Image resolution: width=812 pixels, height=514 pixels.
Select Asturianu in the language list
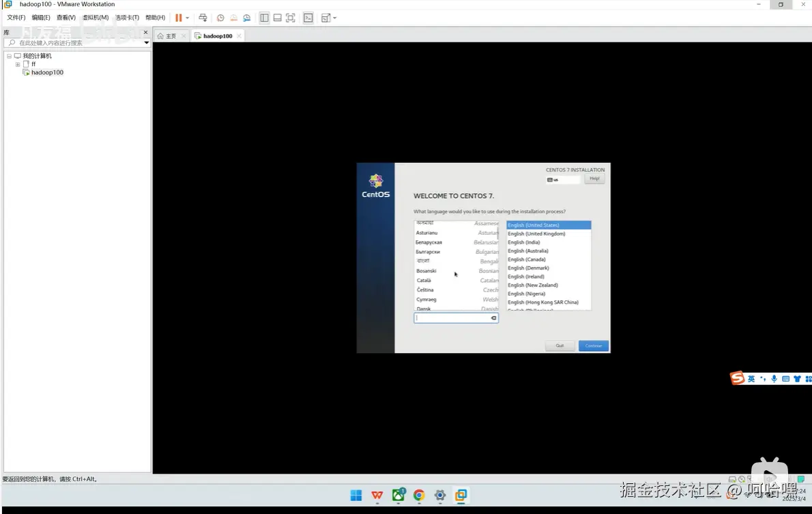(456, 233)
